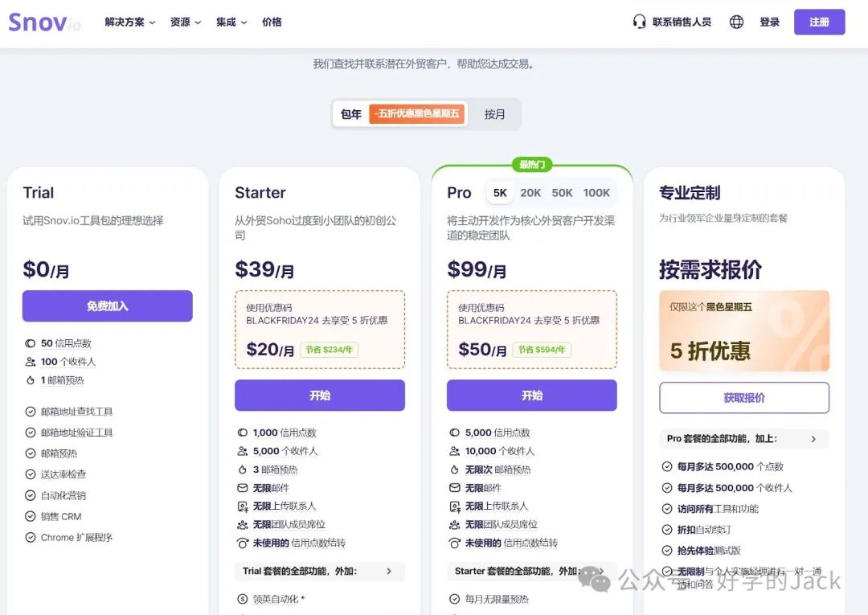Viewport: 868px width, 615px height.
Task: Click the 每月无限量预热 check icon
Action: pos(454,599)
